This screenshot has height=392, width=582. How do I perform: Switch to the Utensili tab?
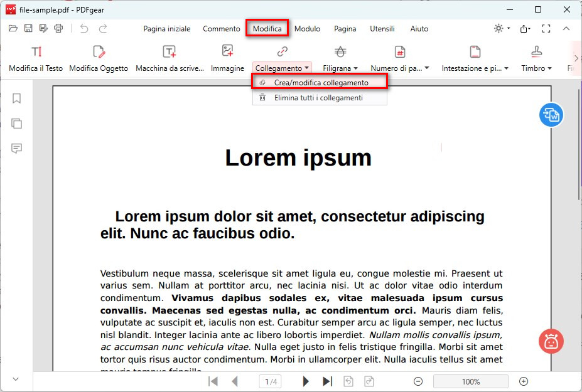click(382, 29)
